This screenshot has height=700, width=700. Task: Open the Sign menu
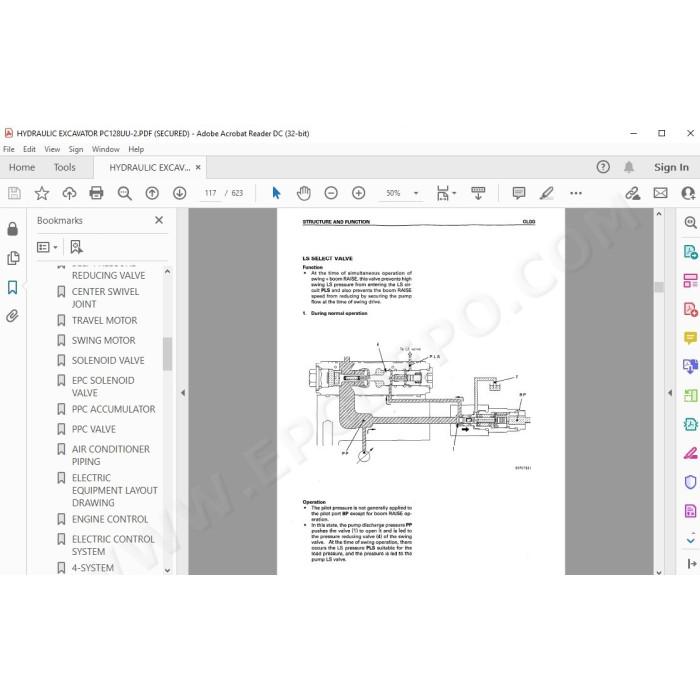point(76,149)
